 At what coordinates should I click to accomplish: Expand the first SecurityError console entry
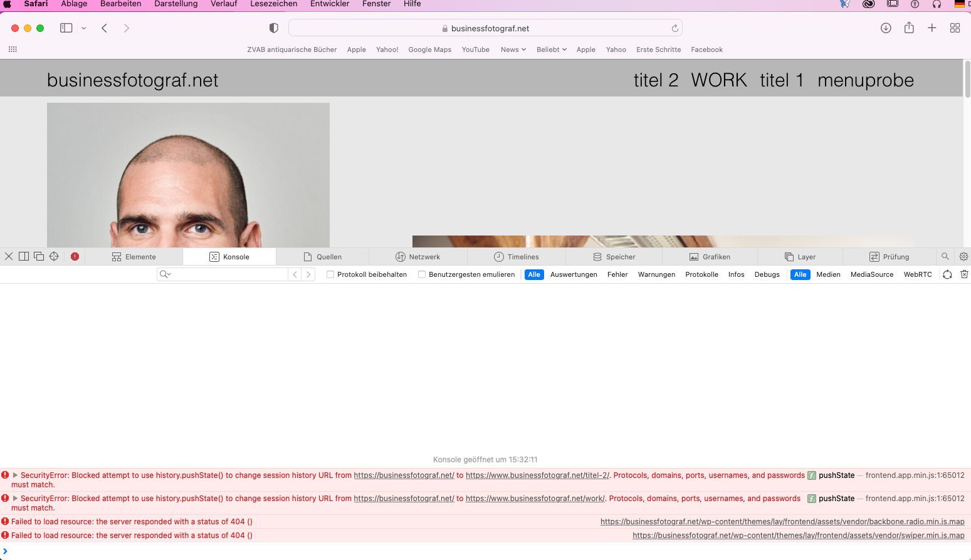15,475
